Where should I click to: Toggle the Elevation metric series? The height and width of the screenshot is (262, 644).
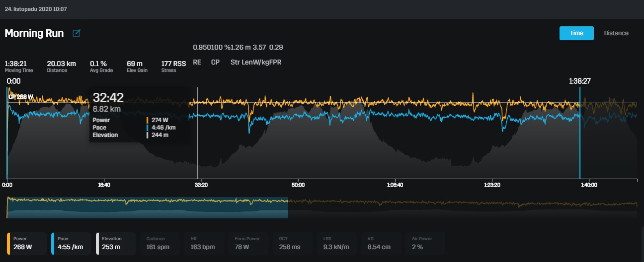(115, 244)
